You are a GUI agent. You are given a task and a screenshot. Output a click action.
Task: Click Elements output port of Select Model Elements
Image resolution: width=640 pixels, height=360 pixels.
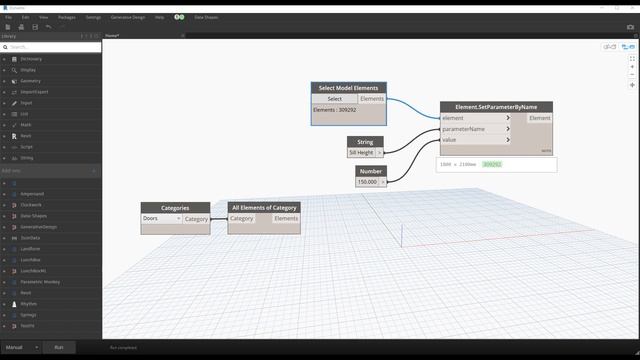pyautogui.click(x=372, y=99)
